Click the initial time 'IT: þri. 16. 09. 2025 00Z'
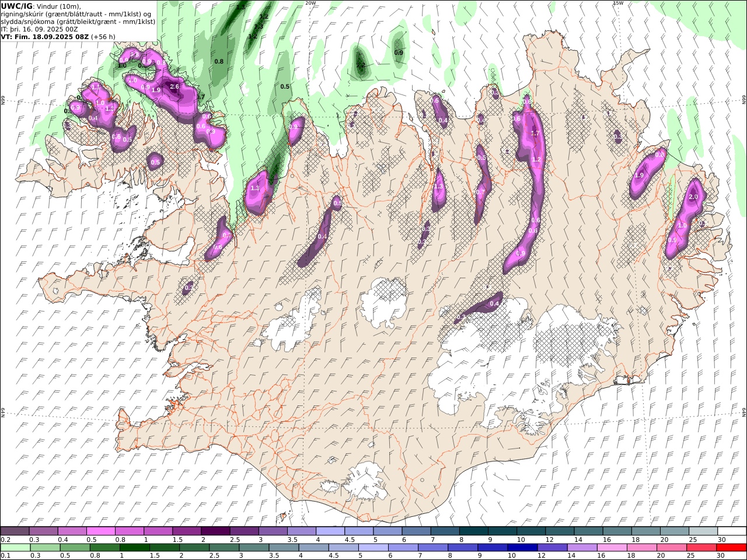 40,29
